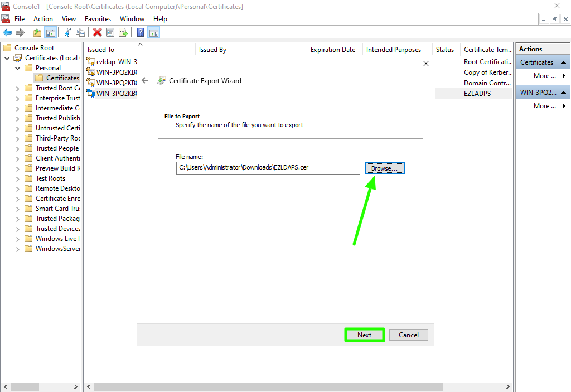Click the blue Back arrow in toolbar
Viewport: 571px width, 392px height.
(7, 33)
